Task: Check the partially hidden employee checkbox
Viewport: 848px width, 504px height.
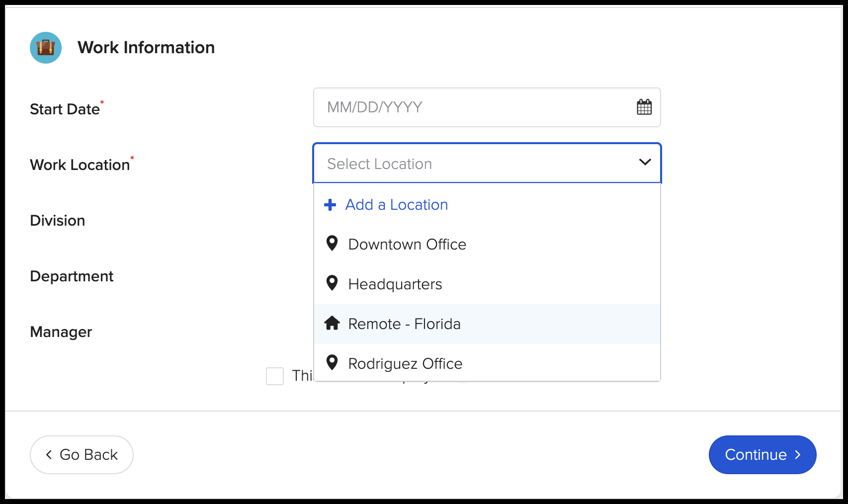Action: [x=274, y=377]
